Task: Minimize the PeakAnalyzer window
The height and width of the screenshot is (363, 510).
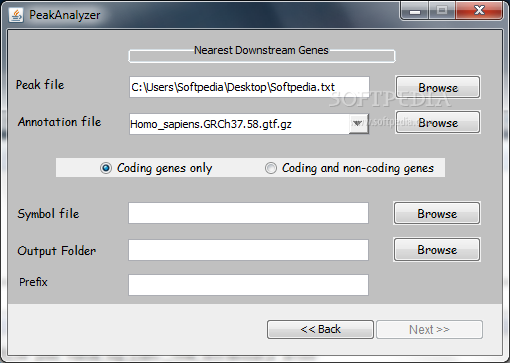Action: click(x=415, y=11)
